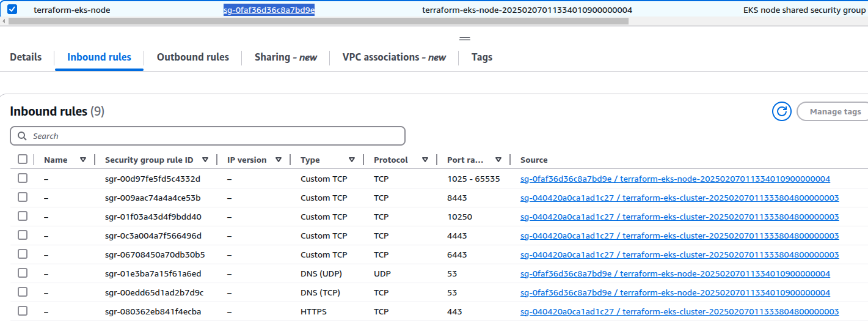Tick the select-all inbound rules checkbox
Image resolution: width=868 pixels, height=323 pixels.
(23, 160)
